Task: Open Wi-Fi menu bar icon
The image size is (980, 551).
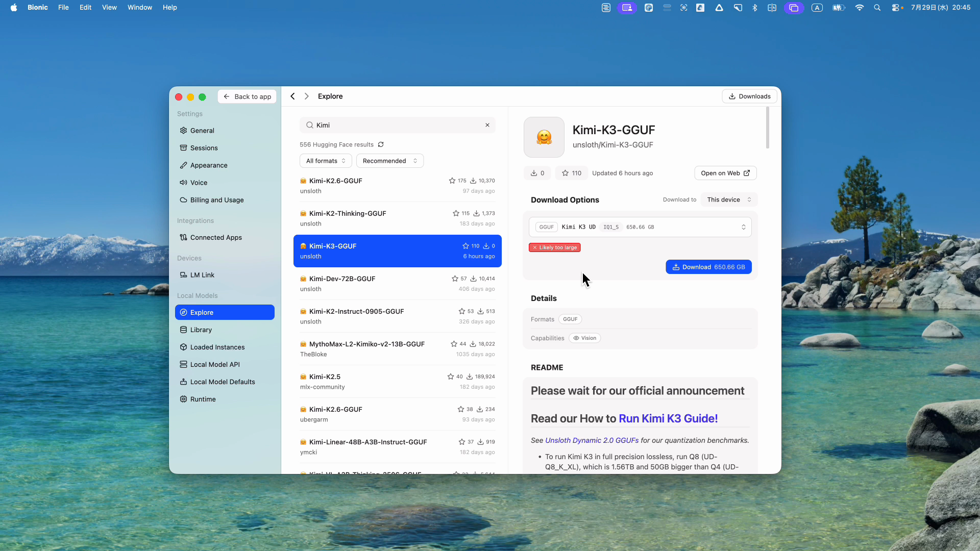Action: tap(860, 8)
